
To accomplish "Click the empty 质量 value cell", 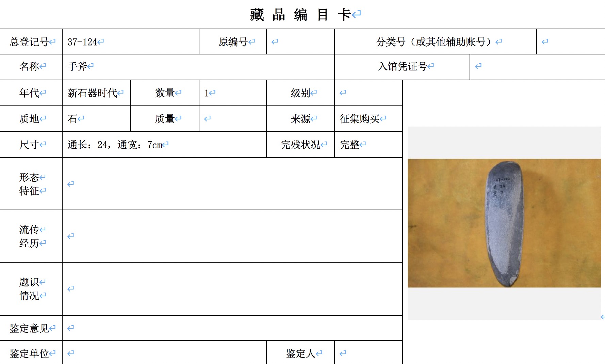I will [233, 119].
